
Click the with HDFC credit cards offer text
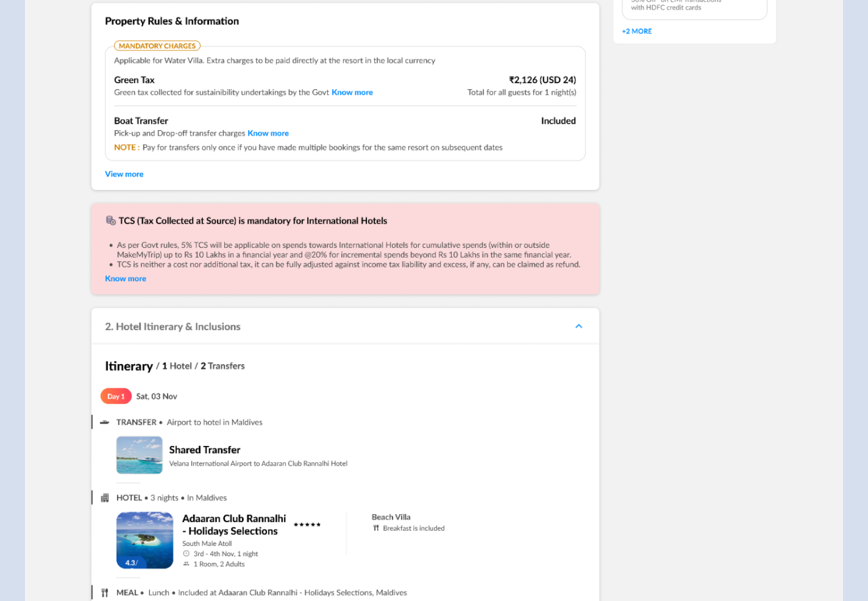pos(666,8)
